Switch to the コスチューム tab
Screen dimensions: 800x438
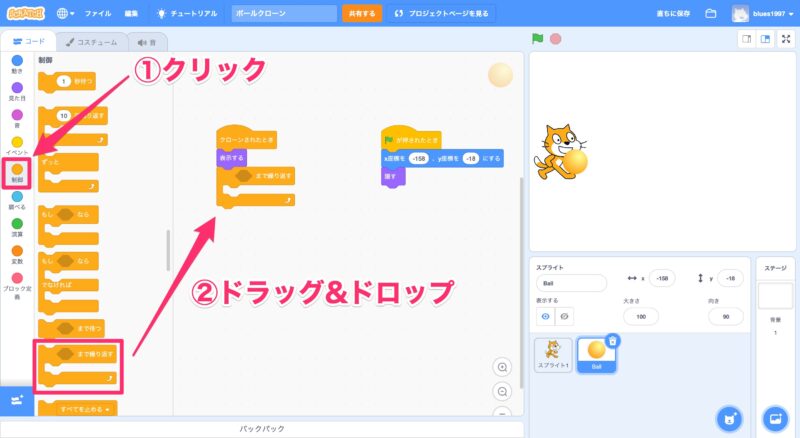tap(90, 41)
